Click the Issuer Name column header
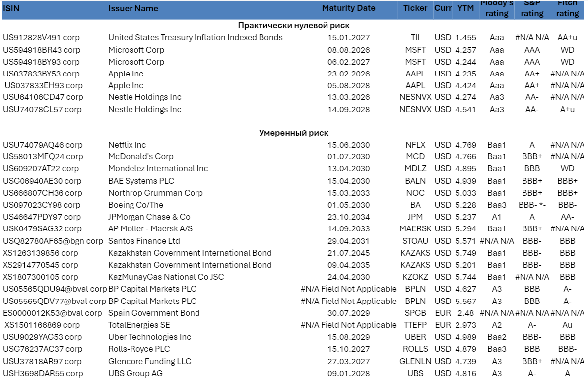Screen dimensions: 588x379 [x=133, y=8]
